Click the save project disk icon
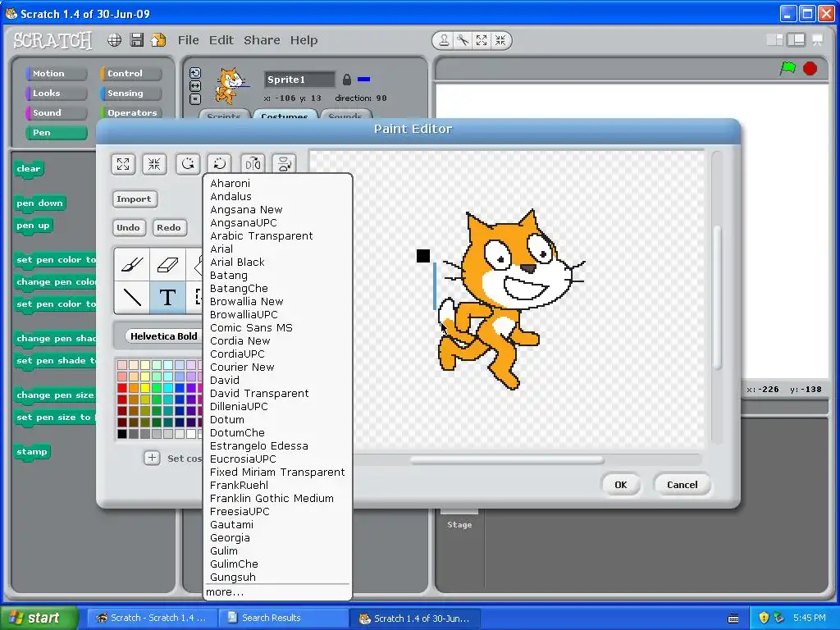 click(x=137, y=40)
